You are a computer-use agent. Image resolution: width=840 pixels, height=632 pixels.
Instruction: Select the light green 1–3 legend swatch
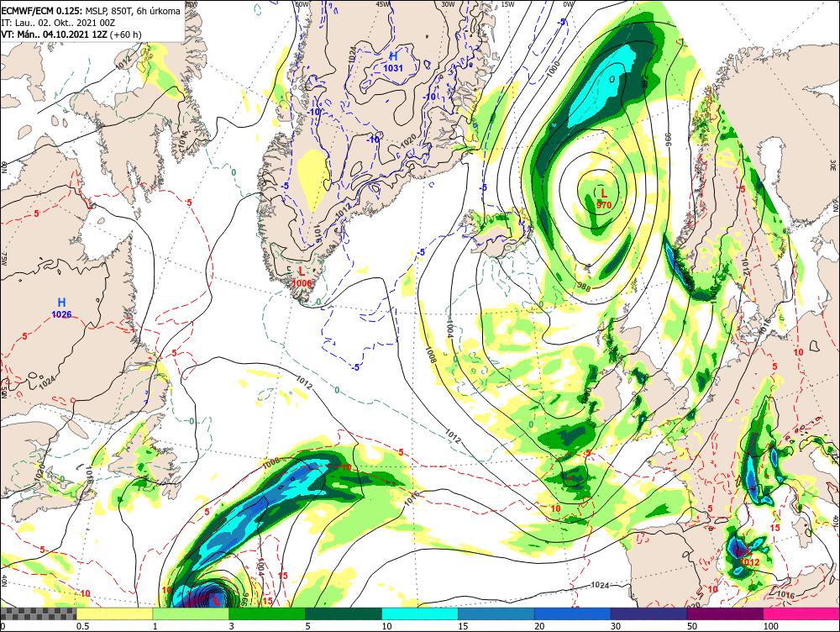[192, 614]
